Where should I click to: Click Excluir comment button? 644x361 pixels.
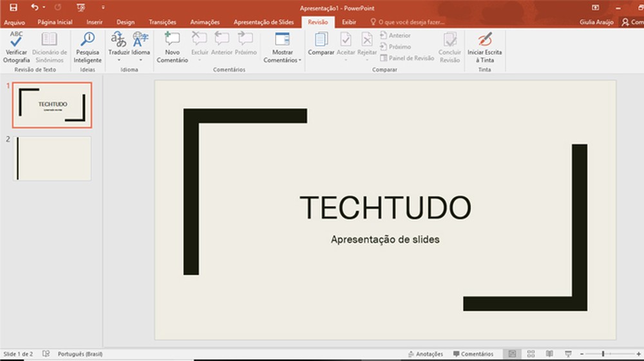pos(200,43)
